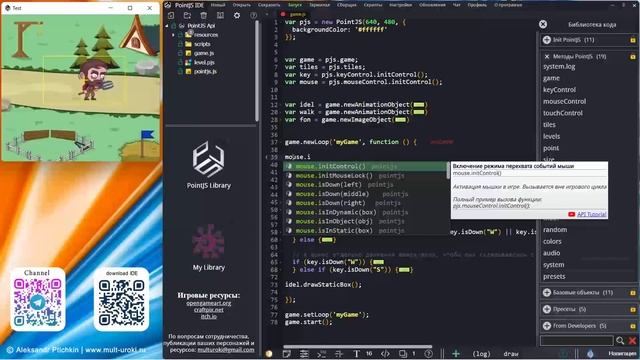Click the blue drop icon near Навигация
640x360 pixels.
pyautogui.click(x=590, y=353)
